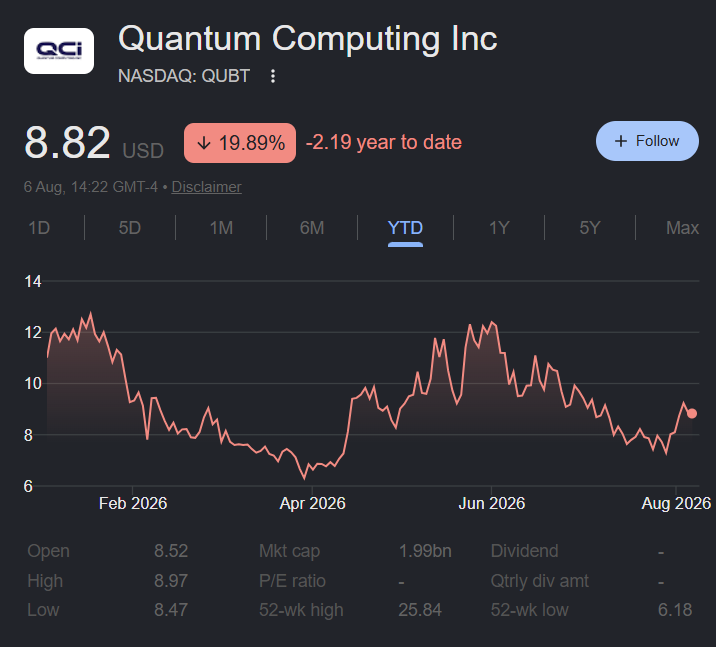View the Max chart range
Image resolution: width=716 pixels, height=647 pixels.
(682, 228)
